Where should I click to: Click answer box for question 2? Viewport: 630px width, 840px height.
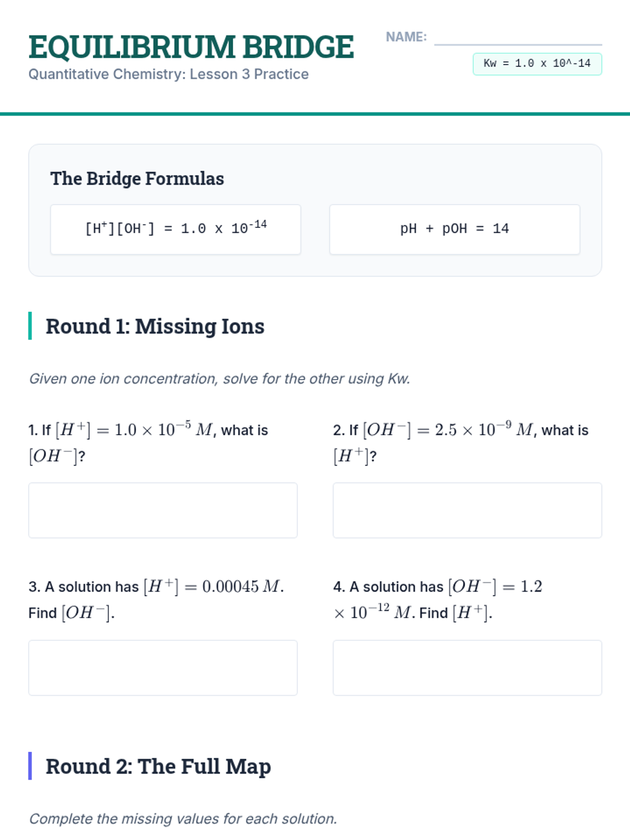coord(467,510)
